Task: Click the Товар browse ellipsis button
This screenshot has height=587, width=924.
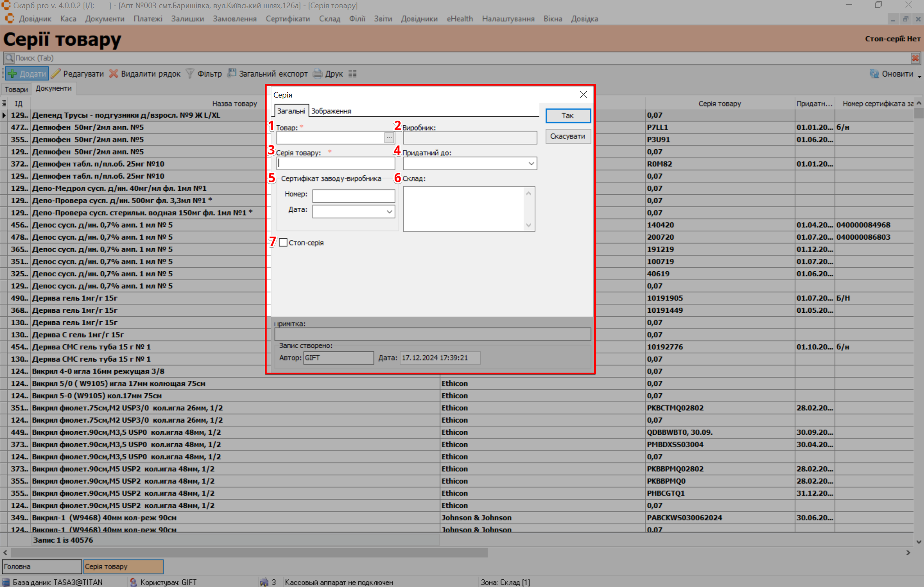Action: (x=389, y=138)
